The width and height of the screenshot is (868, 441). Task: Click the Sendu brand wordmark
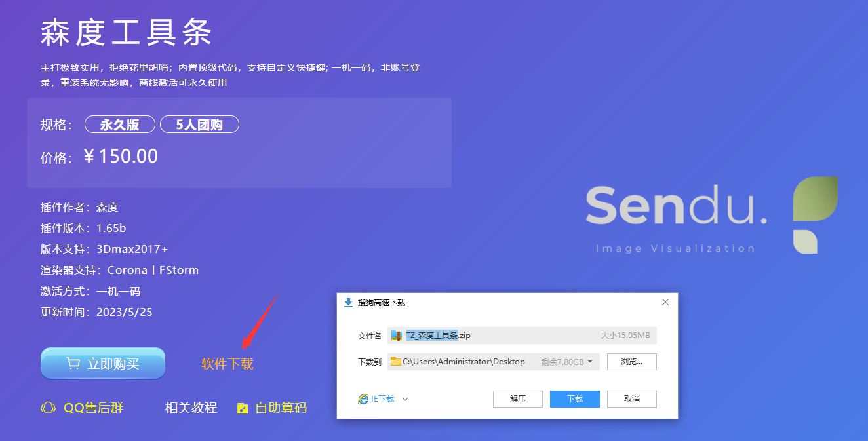tap(676, 205)
